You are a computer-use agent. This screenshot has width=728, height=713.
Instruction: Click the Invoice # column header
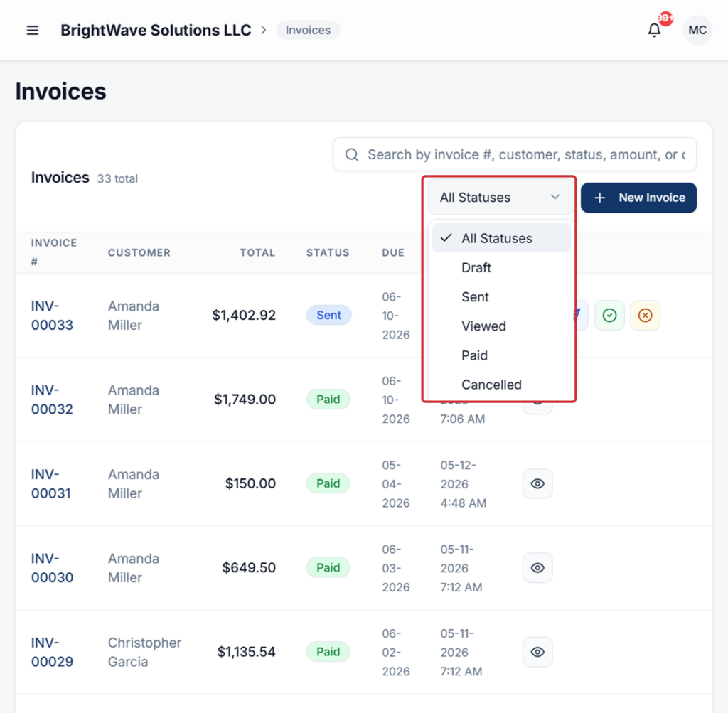(54, 252)
